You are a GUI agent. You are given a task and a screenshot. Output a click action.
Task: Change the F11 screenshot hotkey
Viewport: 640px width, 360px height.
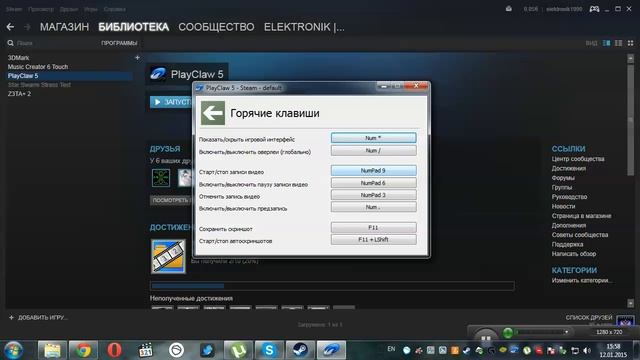(373, 227)
